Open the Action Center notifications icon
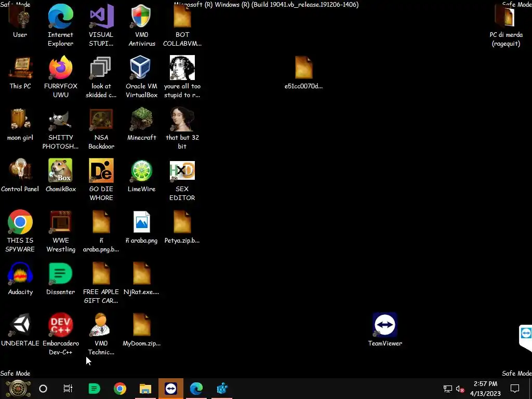 [515, 389]
